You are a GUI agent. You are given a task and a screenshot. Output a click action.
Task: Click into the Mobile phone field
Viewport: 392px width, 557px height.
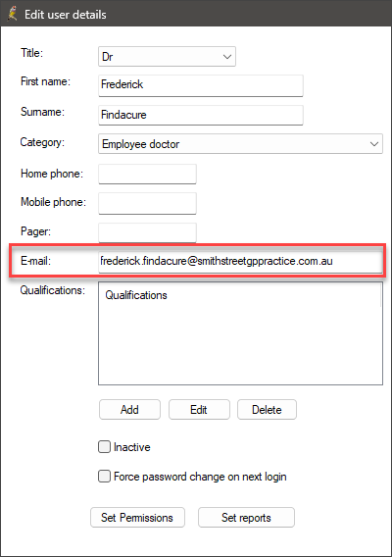[147, 203]
